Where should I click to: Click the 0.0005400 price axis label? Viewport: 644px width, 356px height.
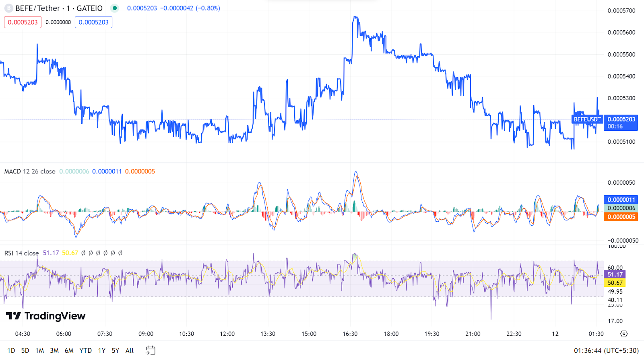pyautogui.click(x=621, y=76)
